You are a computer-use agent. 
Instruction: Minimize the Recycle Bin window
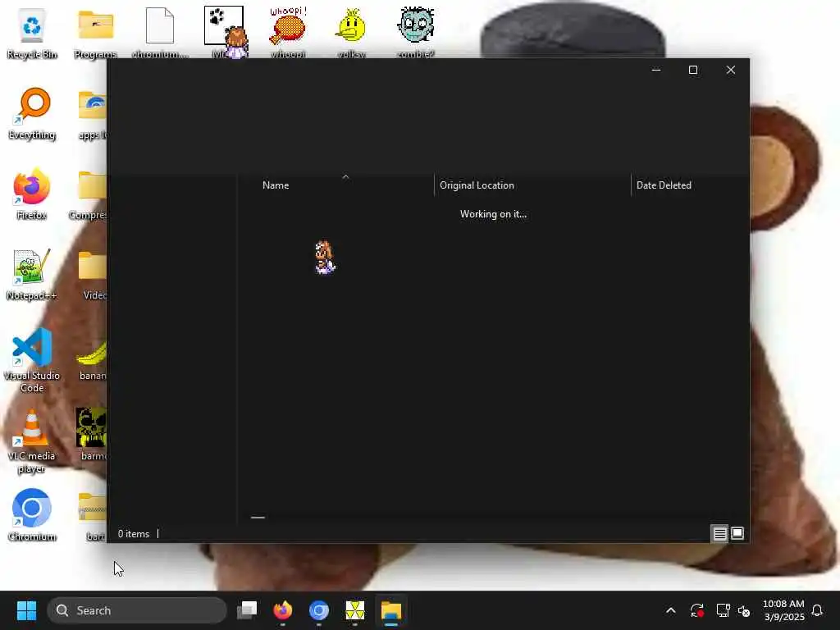pyautogui.click(x=656, y=71)
